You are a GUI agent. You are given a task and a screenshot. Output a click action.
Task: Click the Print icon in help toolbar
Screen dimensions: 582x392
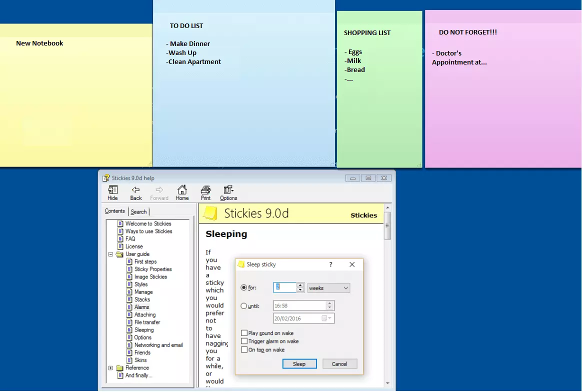(x=205, y=190)
